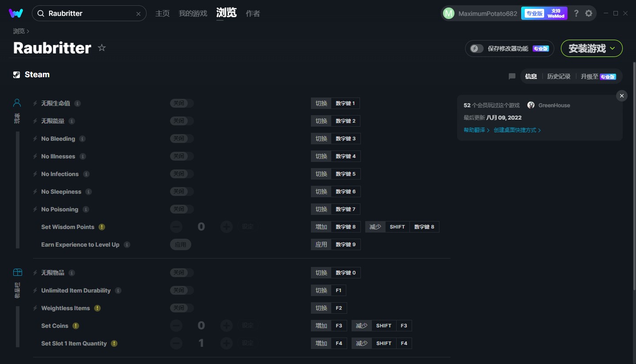Change Set Coins decrease hotkey F3
The image size is (636, 364).
coord(404,326)
